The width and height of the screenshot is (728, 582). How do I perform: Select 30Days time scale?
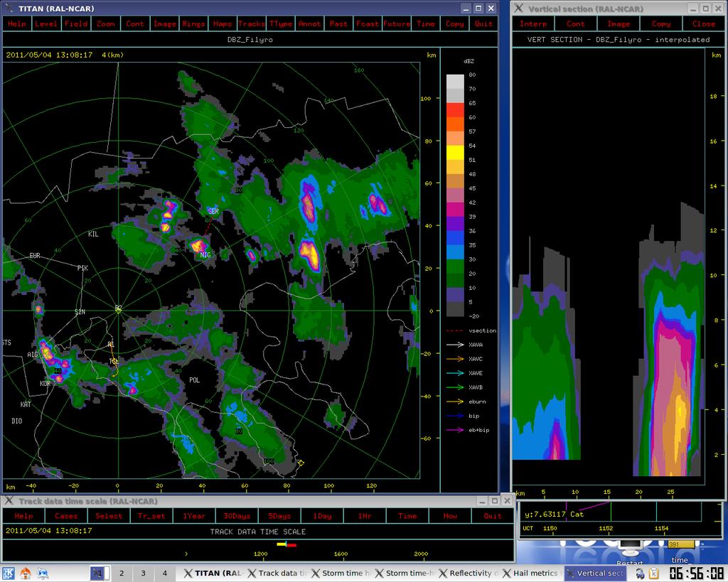[x=237, y=516]
